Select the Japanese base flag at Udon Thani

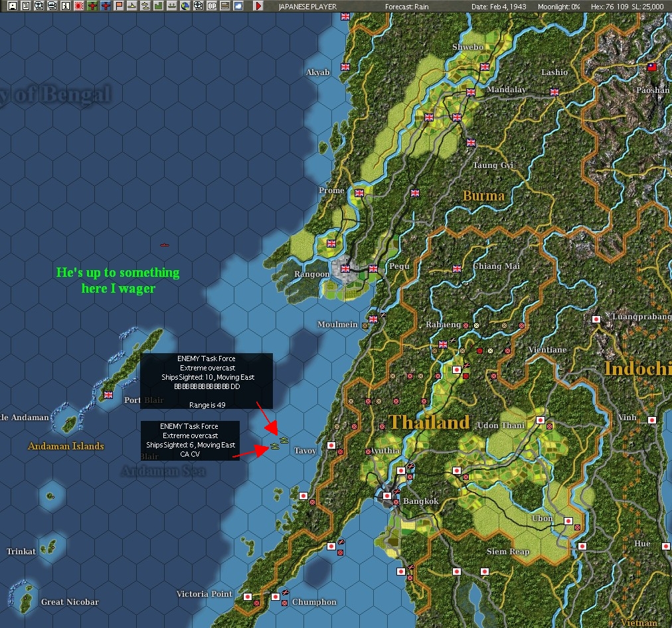pyautogui.click(x=541, y=420)
